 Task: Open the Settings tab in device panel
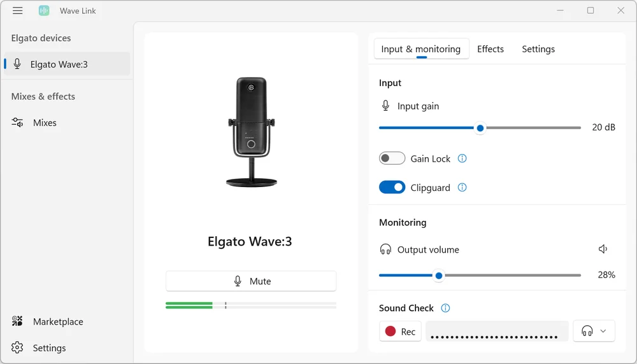point(538,49)
